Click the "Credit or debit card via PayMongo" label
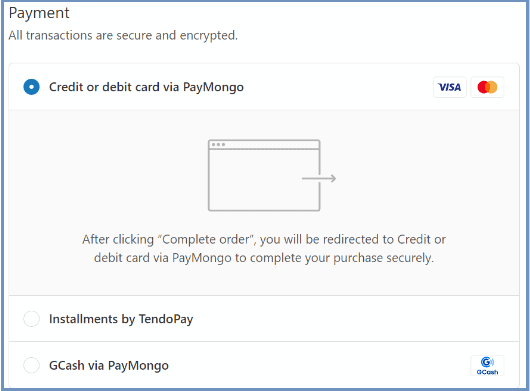The height and width of the screenshot is (391, 530). [x=146, y=87]
